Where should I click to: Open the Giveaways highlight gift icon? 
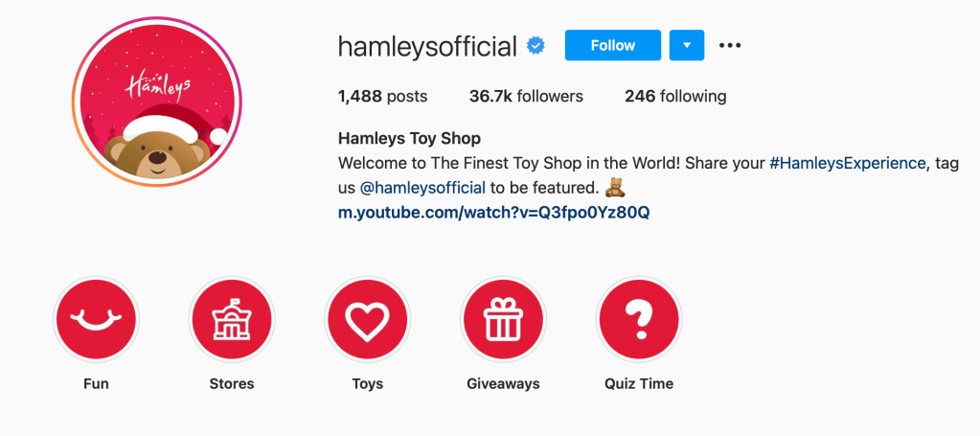[503, 319]
